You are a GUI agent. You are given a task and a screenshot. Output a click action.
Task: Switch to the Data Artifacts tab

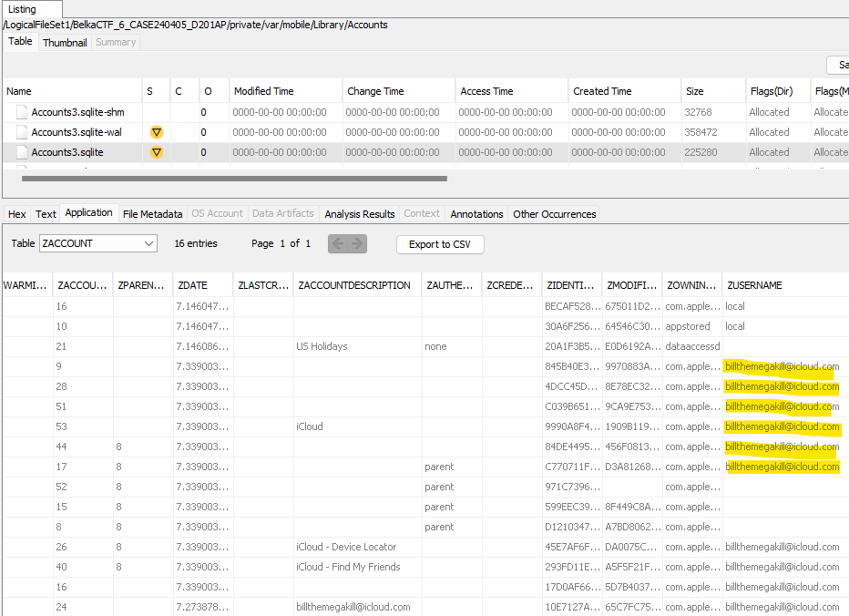(283, 213)
